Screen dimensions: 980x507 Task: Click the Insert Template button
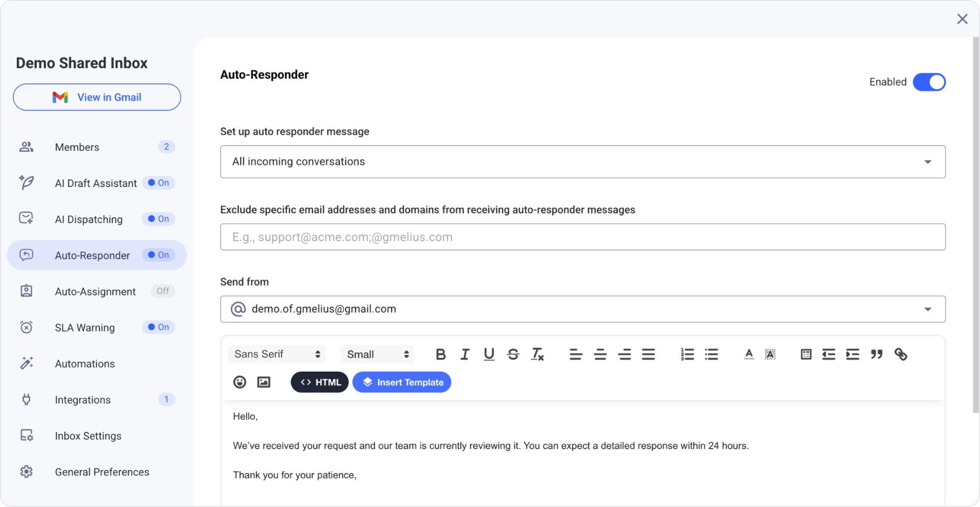point(402,382)
